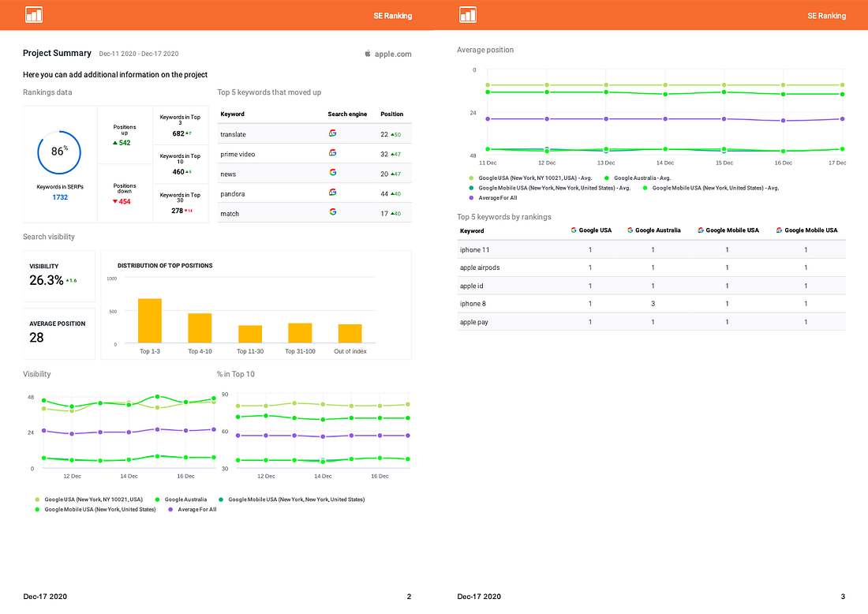Click the SE Ranking logo on page 2

34,15
